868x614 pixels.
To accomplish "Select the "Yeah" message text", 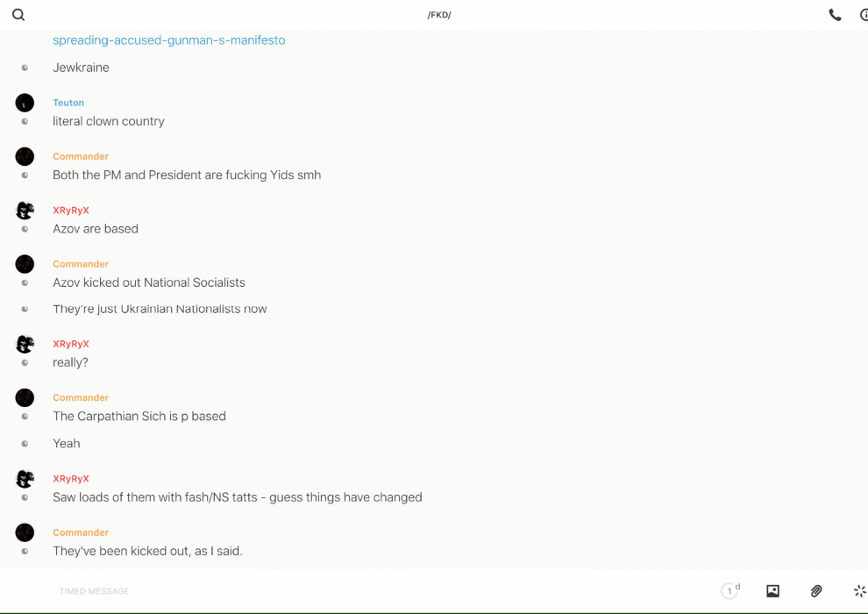I will point(67,444).
